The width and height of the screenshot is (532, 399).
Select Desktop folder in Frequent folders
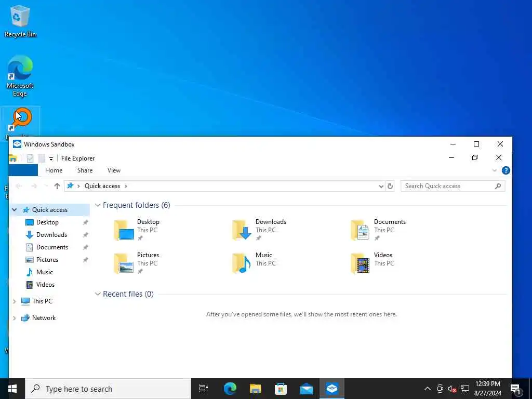pos(137,230)
